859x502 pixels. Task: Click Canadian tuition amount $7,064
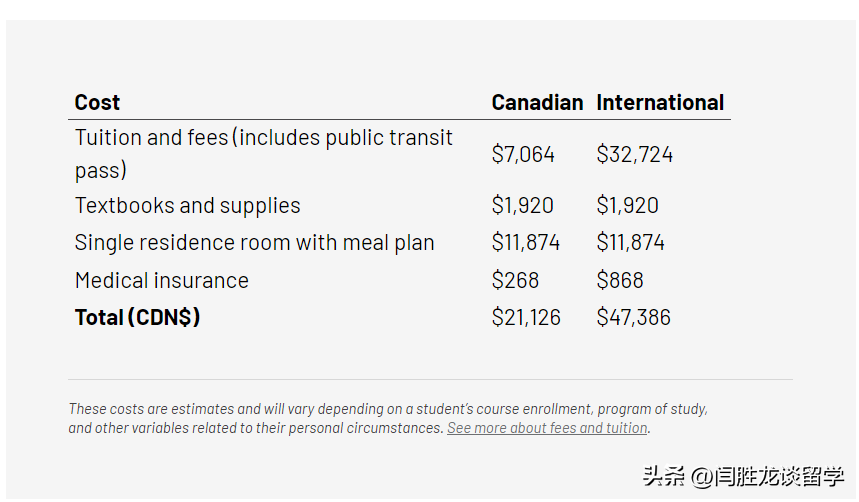pyautogui.click(x=523, y=154)
